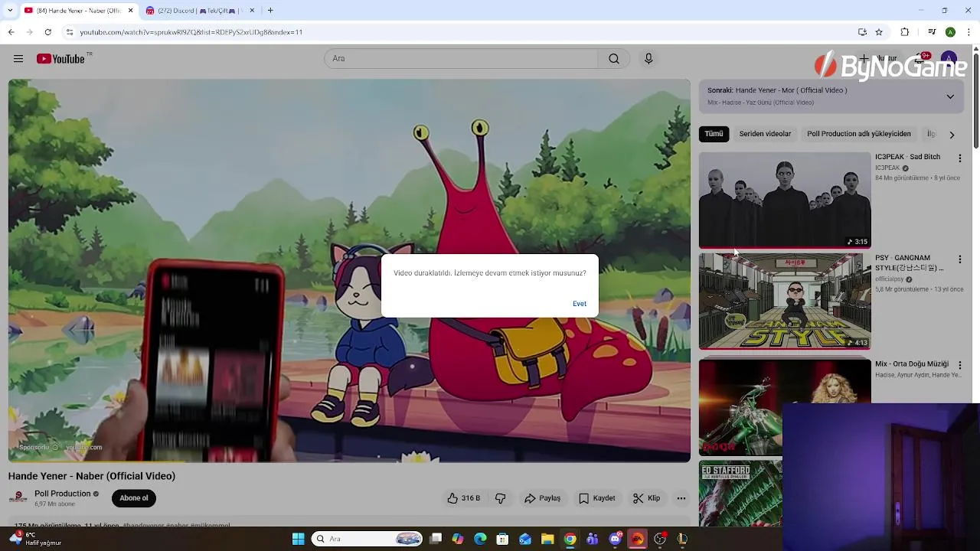980x551 pixels.
Task: Open the Mix - Orta Doğu Müziği title
Action: (912, 364)
